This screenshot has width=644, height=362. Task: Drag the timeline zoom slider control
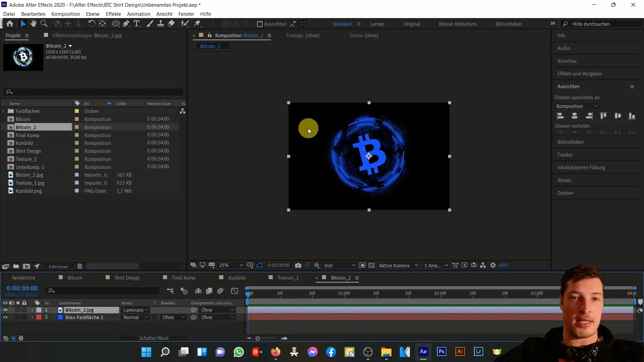(258, 338)
